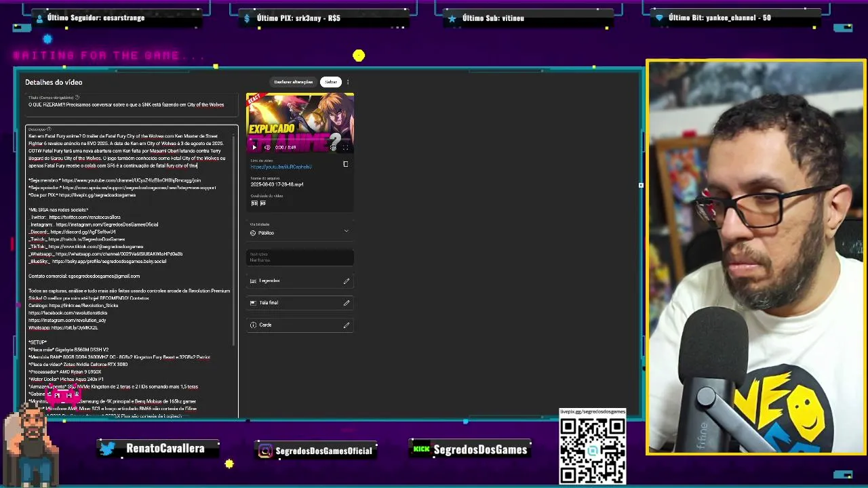The image size is (868, 488).
Task: Click the RenatoCavallera Twitter handle
Action: (x=165, y=449)
